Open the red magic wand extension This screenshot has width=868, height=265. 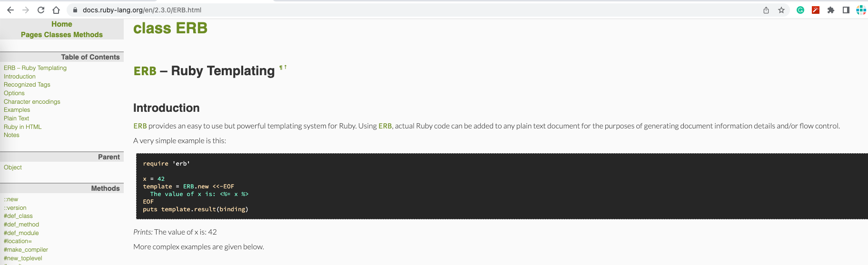816,10
